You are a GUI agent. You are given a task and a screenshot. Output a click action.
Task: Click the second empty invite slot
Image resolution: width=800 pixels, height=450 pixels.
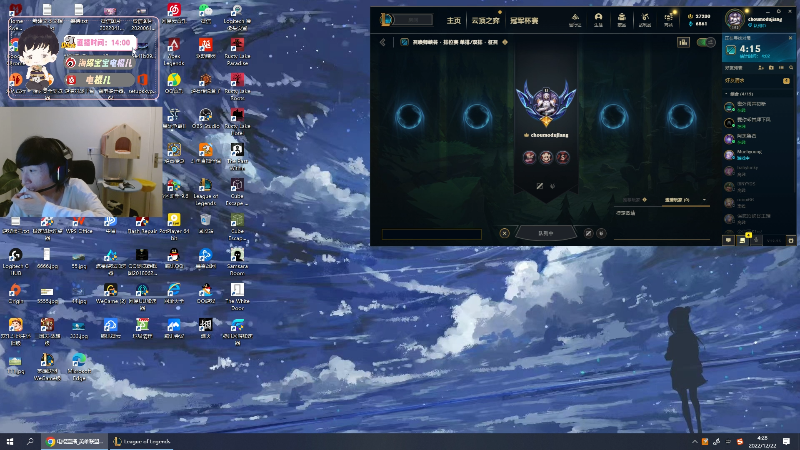coord(478,116)
